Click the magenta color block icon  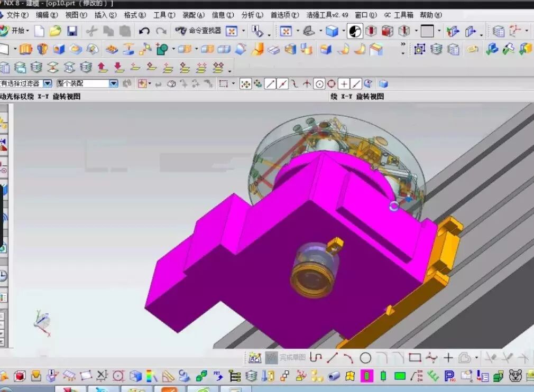coord(366,376)
